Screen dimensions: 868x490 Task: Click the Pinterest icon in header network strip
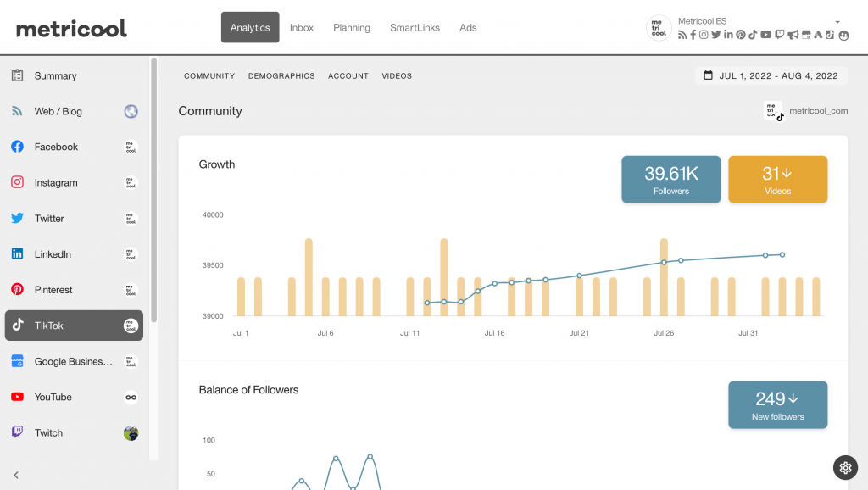pos(741,35)
